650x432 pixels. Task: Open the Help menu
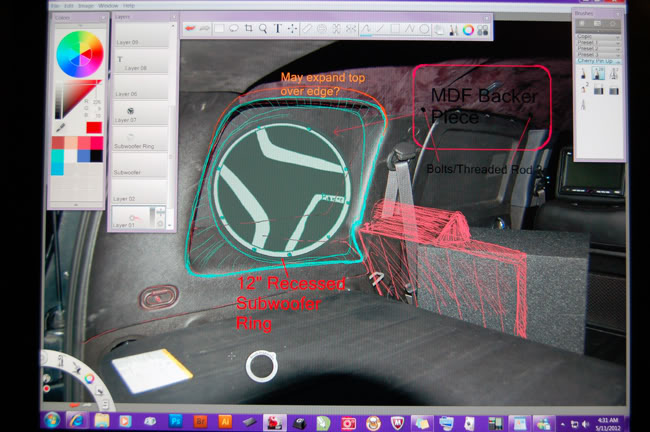point(129,6)
